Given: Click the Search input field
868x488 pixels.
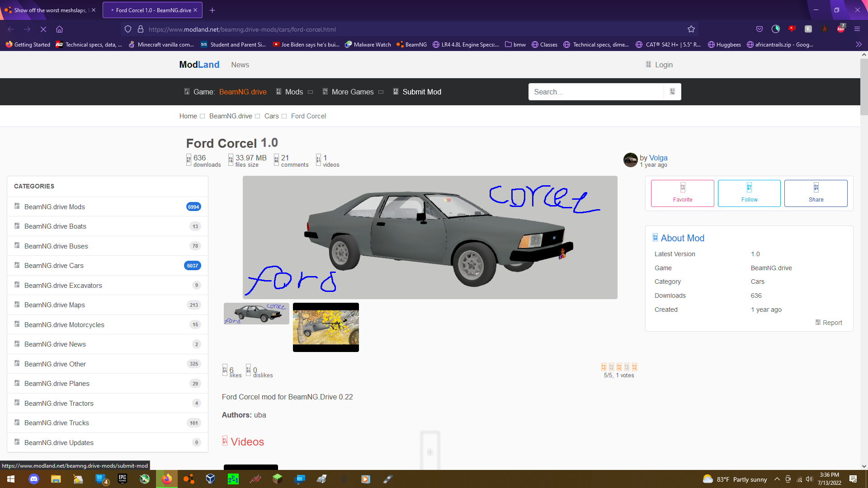Looking at the screenshot, I should pos(596,92).
